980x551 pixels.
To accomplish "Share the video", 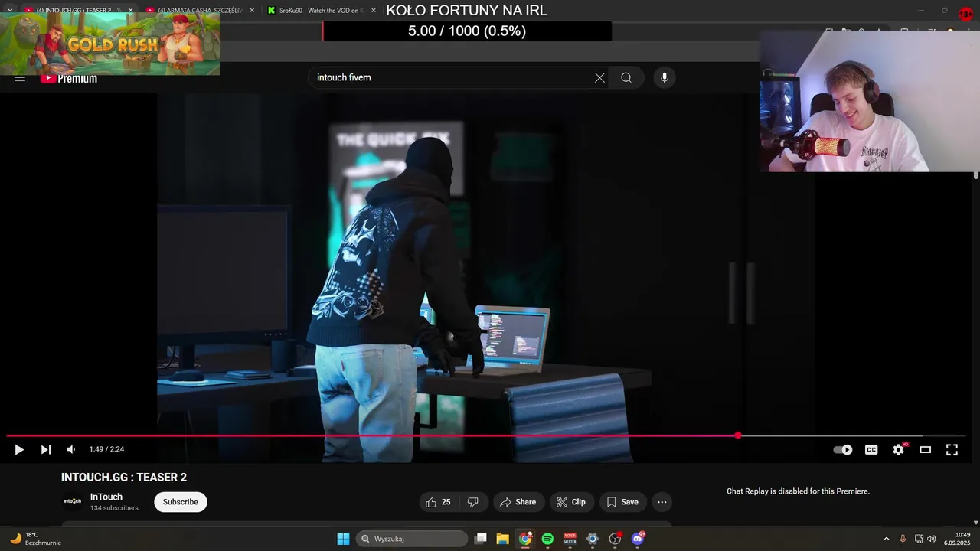I will (x=518, y=502).
